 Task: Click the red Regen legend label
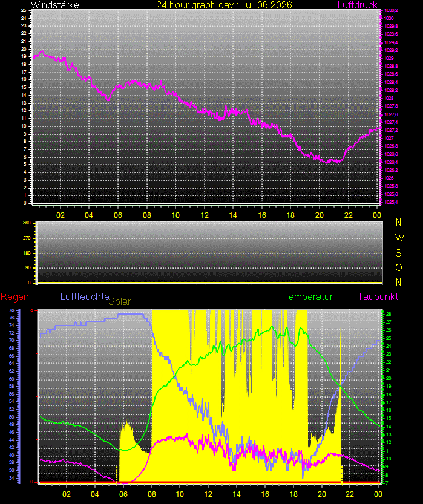click(x=15, y=296)
